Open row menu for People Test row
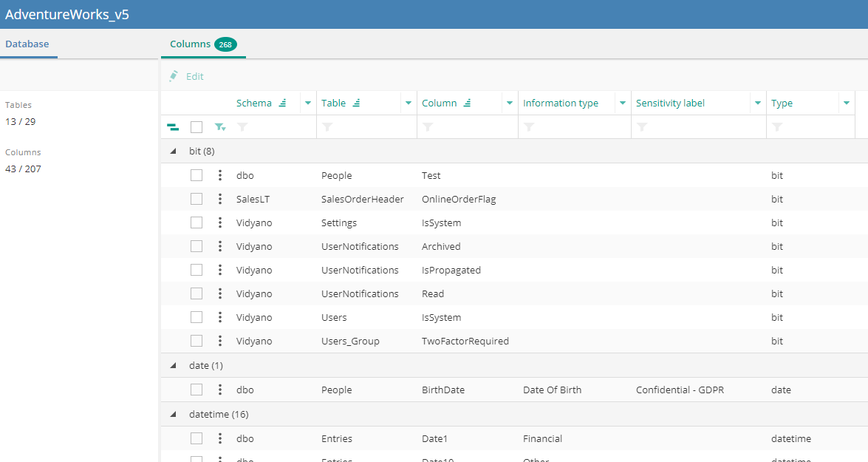The height and width of the screenshot is (462, 868). click(x=219, y=175)
